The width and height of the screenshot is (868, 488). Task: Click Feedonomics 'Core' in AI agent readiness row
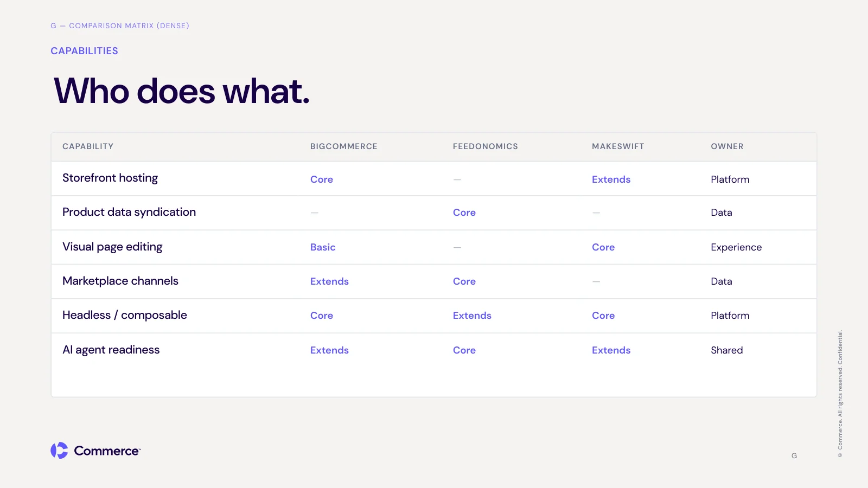464,350
